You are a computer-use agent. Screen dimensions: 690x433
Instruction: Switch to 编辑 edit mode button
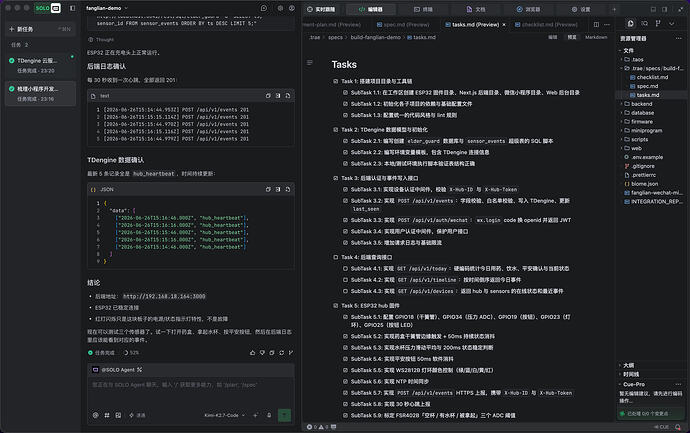[553, 37]
